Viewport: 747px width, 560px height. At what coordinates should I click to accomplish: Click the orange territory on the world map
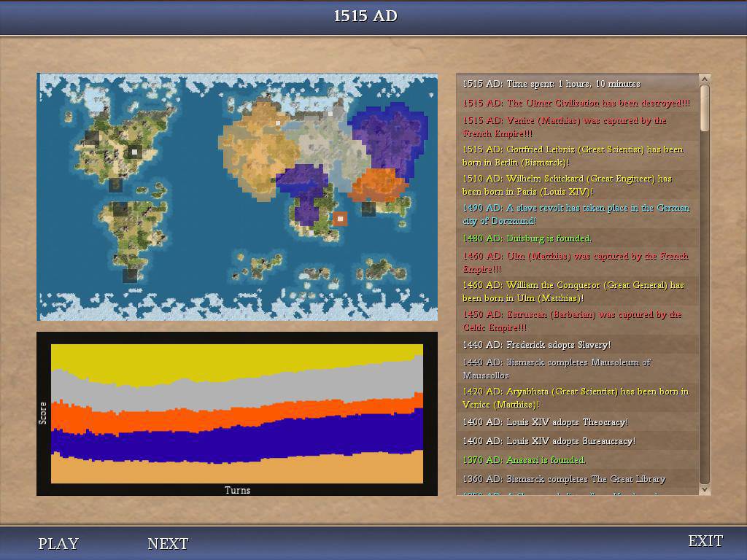pyautogui.click(x=378, y=184)
